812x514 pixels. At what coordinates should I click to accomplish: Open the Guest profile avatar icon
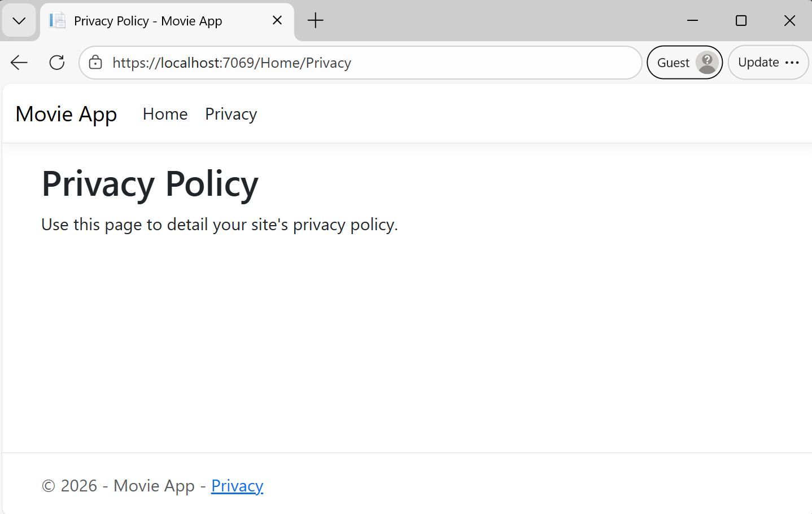708,62
